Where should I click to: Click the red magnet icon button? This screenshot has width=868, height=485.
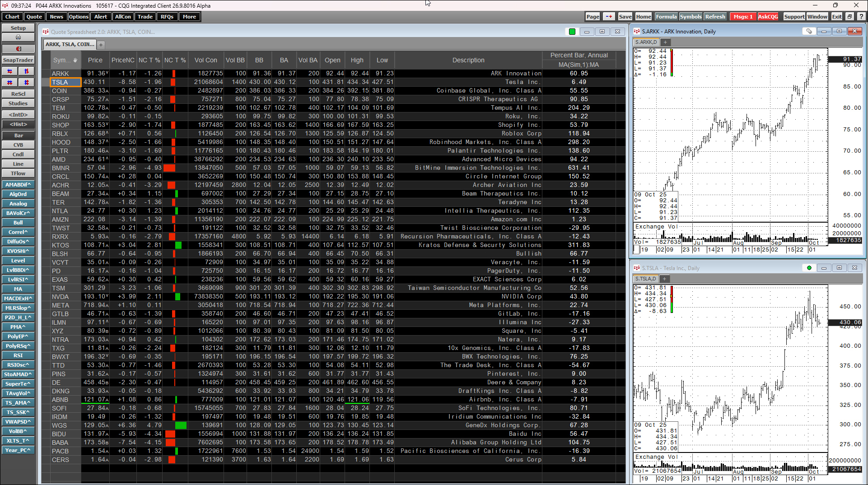pos(18,49)
